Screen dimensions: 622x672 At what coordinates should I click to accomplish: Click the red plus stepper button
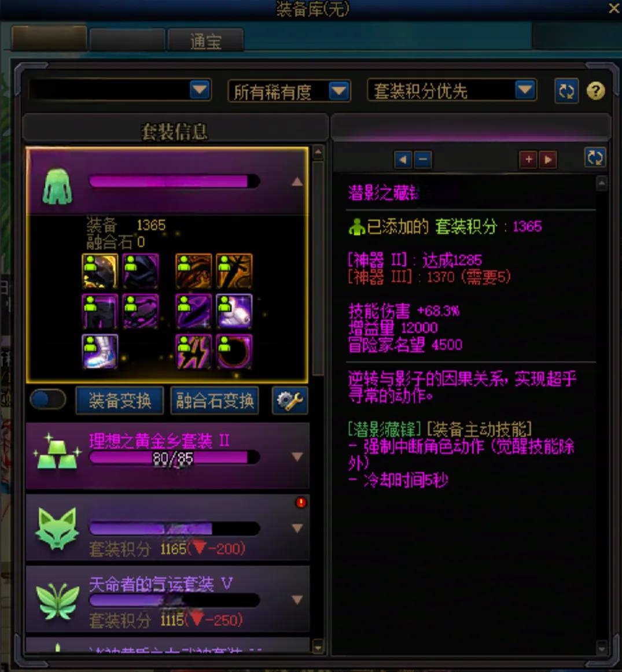pyautogui.click(x=528, y=160)
